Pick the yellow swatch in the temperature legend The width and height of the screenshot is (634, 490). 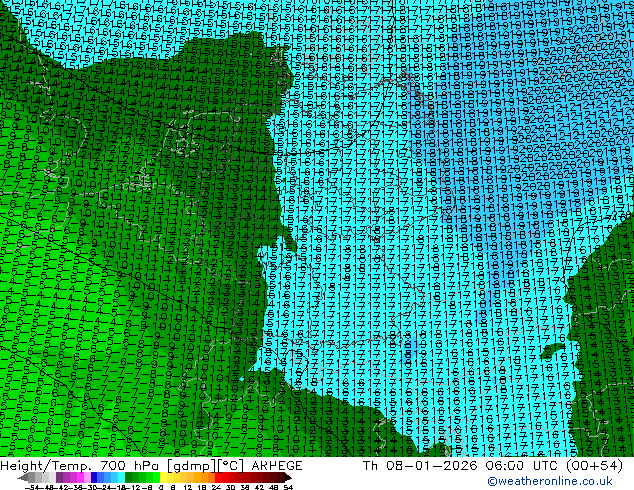163,477
